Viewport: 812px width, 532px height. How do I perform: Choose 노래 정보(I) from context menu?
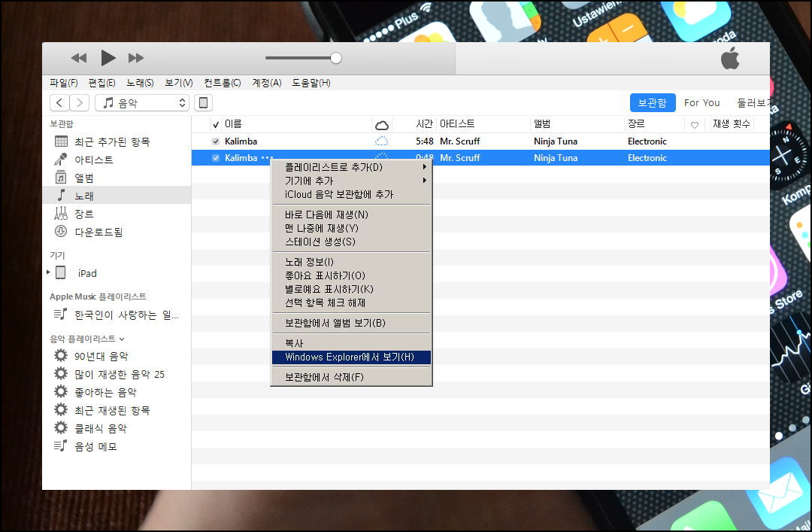point(352,262)
